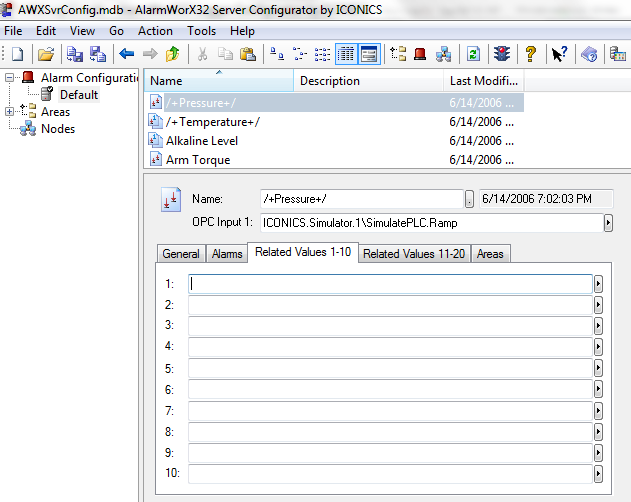
Task: Click the small button beside Name field
Action: point(469,199)
